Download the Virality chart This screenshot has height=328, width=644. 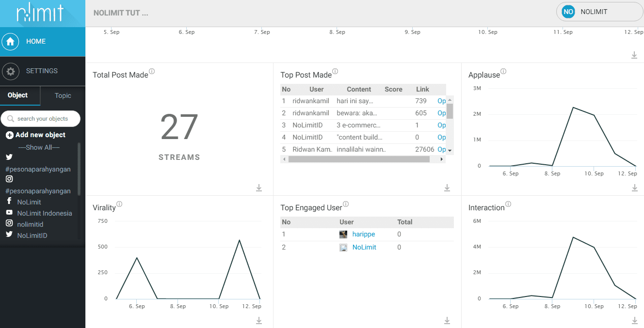click(259, 320)
